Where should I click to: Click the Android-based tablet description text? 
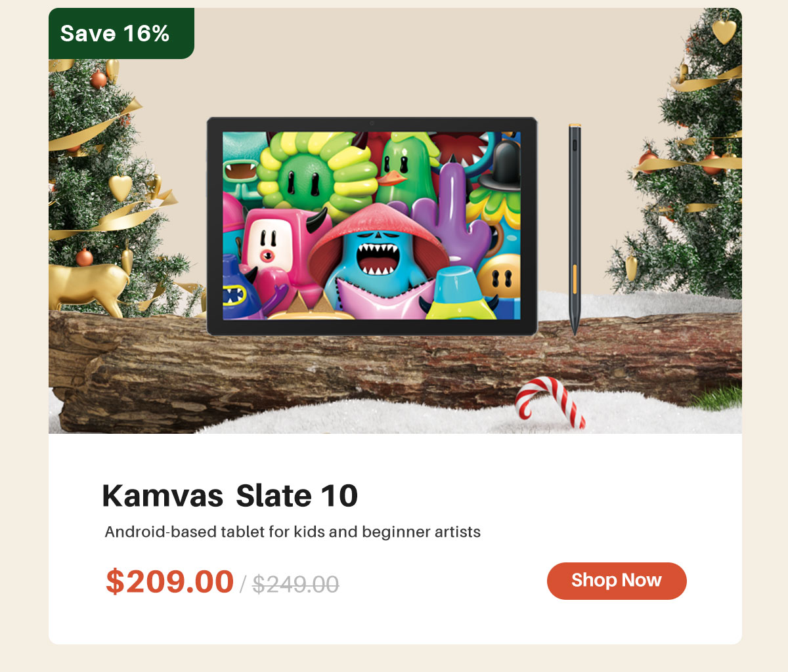tap(293, 532)
